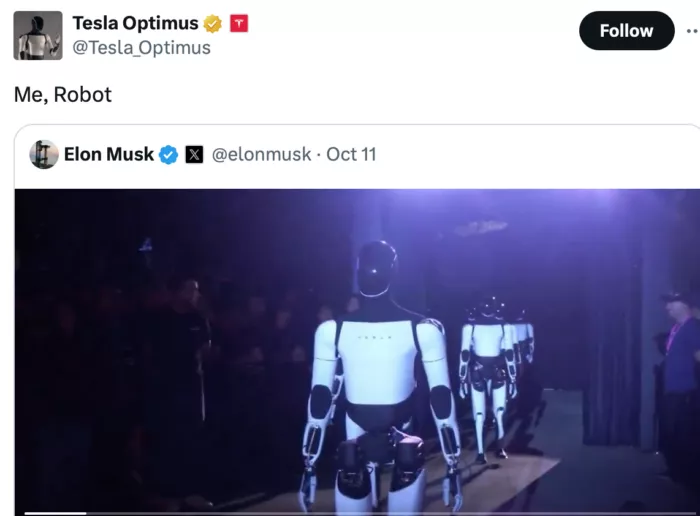Click the blue verified checkmark next to Elon Musk
This screenshot has width=700, height=516.
click(169, 155)
